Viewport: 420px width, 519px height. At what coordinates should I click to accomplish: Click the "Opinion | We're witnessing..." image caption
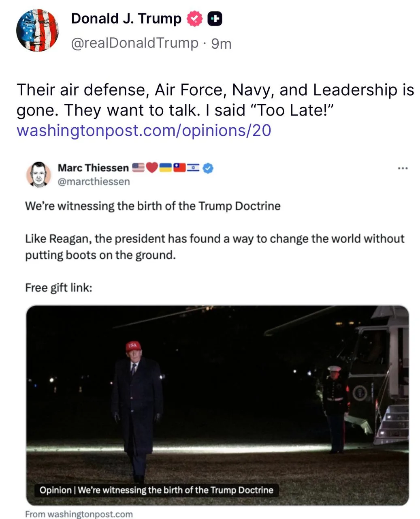click(156, 490)
